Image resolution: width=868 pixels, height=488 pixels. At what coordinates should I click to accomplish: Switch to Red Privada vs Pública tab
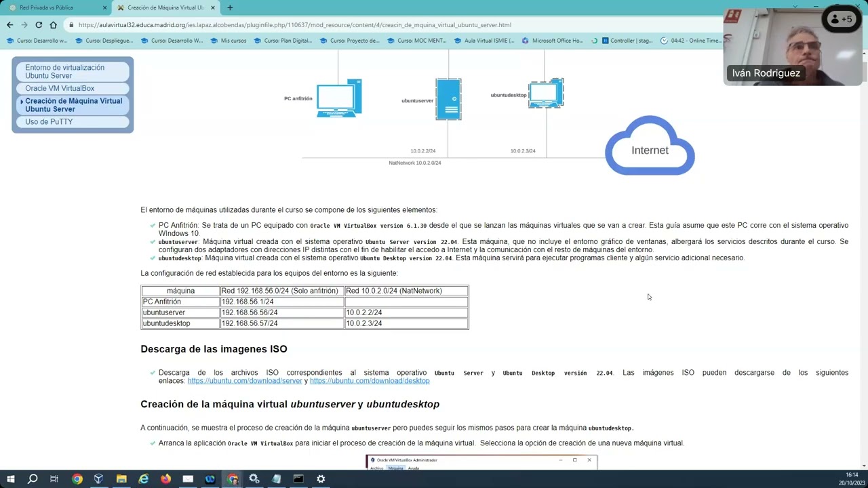click(x=56, y=7)
